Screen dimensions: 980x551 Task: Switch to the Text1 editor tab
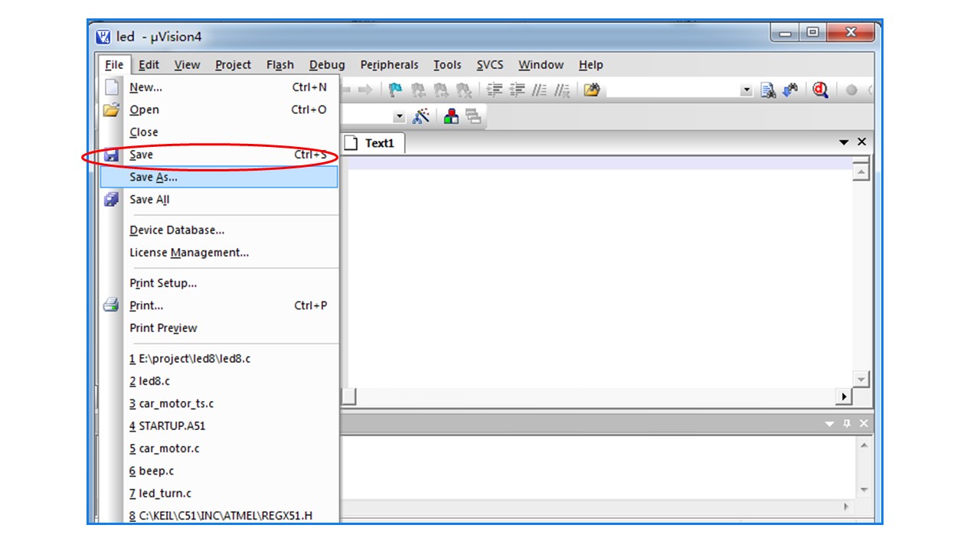[372, 143]
